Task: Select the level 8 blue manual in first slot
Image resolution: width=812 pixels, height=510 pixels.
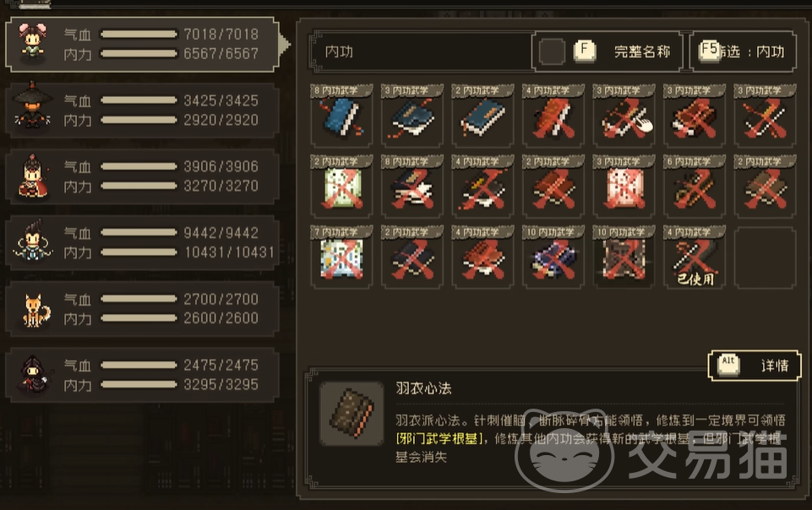Action: pyautogui.click(x=341, y=116)
